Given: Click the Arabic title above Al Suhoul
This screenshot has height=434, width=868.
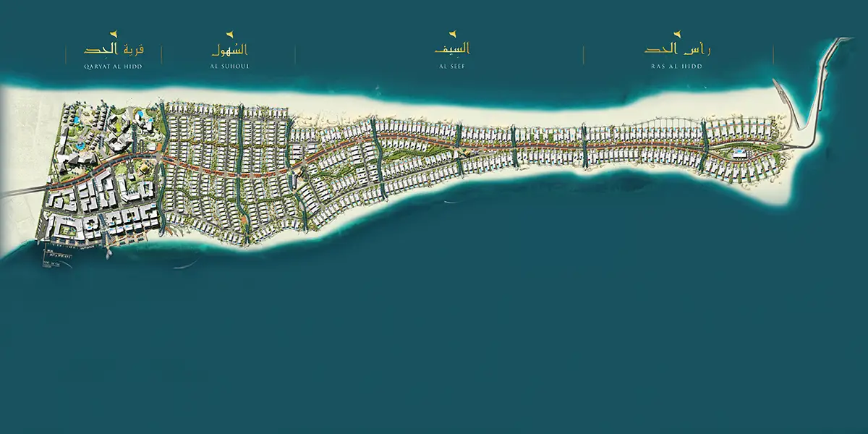Looking at the screenshot, I should (x=229, y=51).
